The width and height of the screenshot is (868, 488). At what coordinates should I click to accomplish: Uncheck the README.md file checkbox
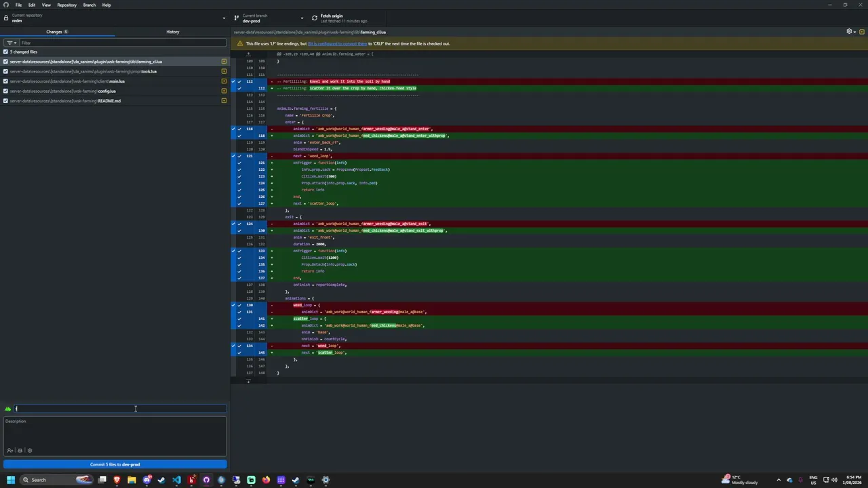[5, 101]
